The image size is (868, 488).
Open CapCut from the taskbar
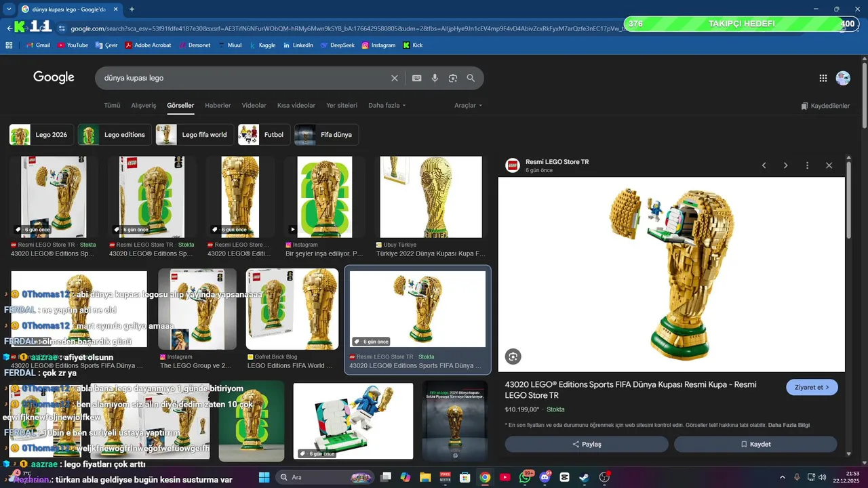coord(564,477)
